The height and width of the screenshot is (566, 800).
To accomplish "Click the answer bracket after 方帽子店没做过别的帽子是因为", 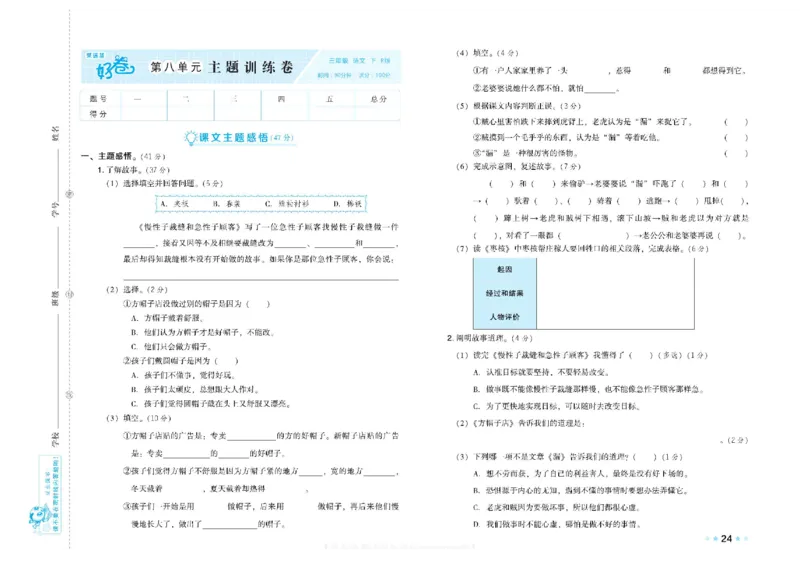I will coord(258,304).
